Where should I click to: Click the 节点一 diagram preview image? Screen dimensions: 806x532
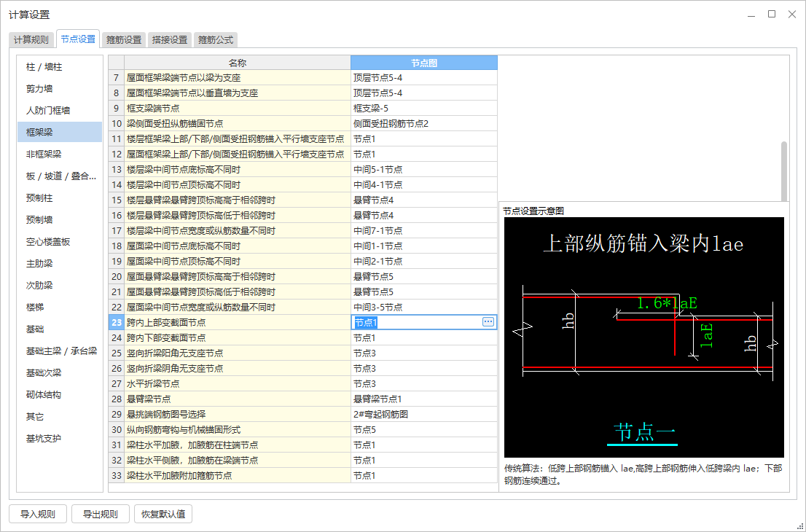tap(643, 337)
